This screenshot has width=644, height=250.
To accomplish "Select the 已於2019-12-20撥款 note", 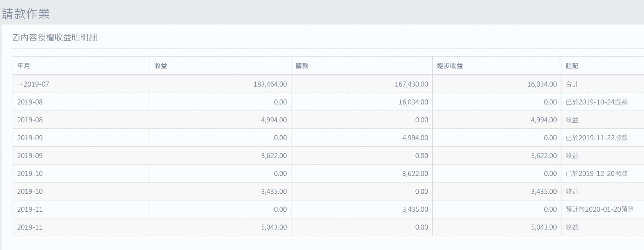I will (x=597, y=174).
